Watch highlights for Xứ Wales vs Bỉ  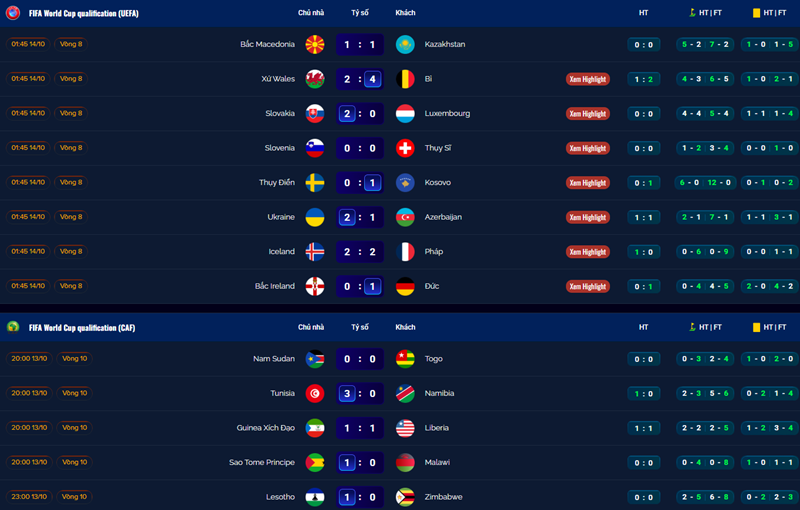click(588, 79)
